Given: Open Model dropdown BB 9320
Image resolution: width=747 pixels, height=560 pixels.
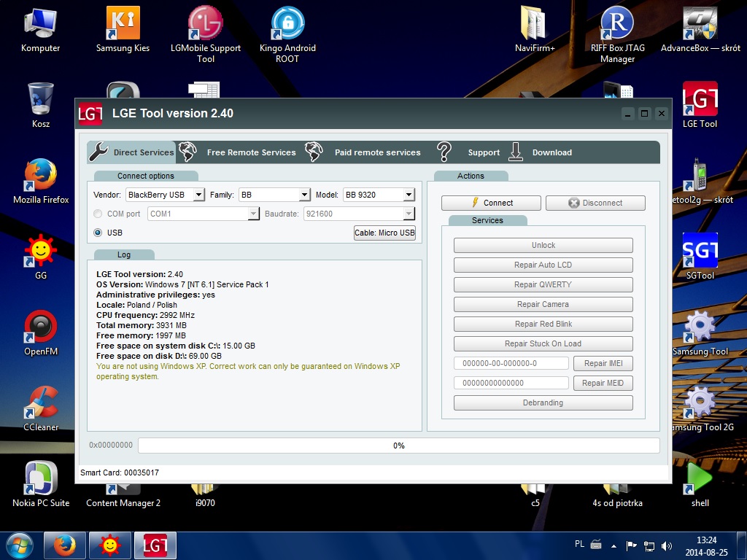Looking at the screenshot, I should [379, 195].
